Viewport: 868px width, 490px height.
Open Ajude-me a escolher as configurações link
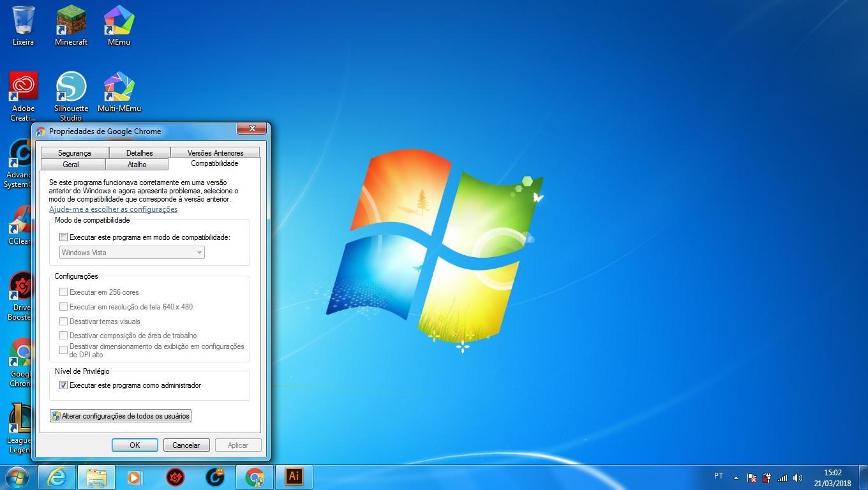pyautogui.click(x=113, y=209)
